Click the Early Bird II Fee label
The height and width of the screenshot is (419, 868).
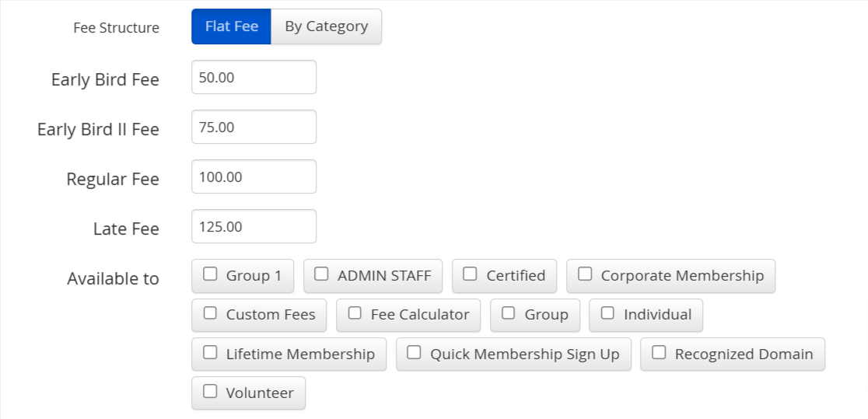(x=98, y=130)
